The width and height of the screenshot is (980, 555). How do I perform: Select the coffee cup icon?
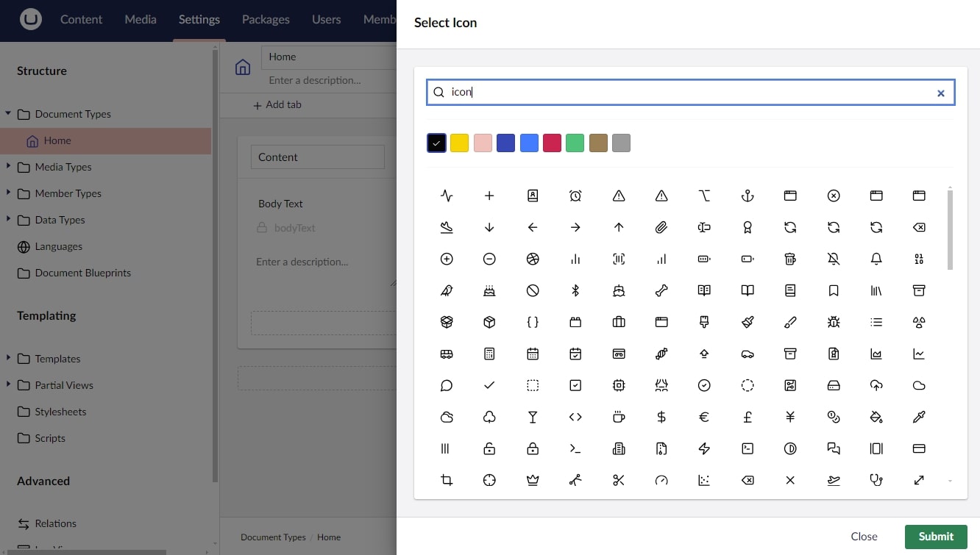tap(619, 417)
